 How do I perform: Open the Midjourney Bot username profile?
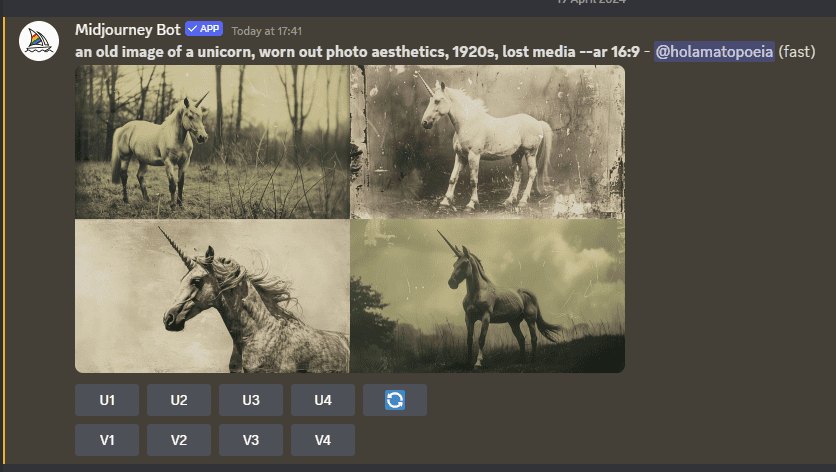coord(127,30)
